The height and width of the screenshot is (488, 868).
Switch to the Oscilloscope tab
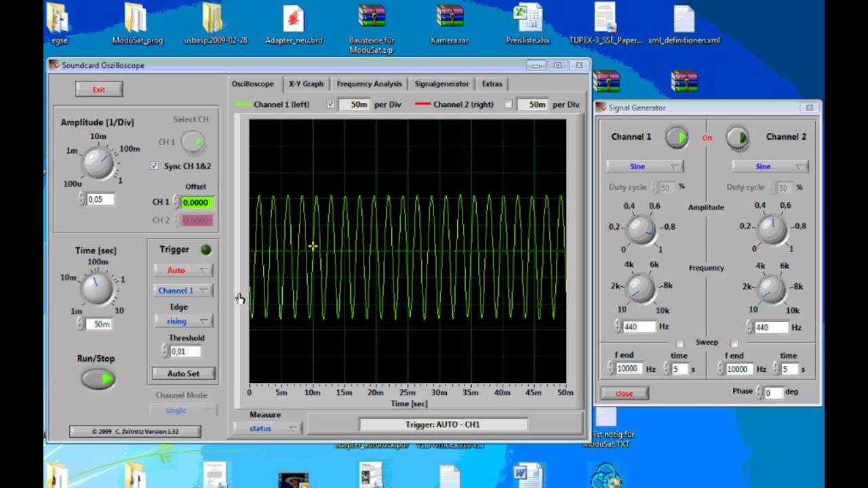(x=253, y=84)
